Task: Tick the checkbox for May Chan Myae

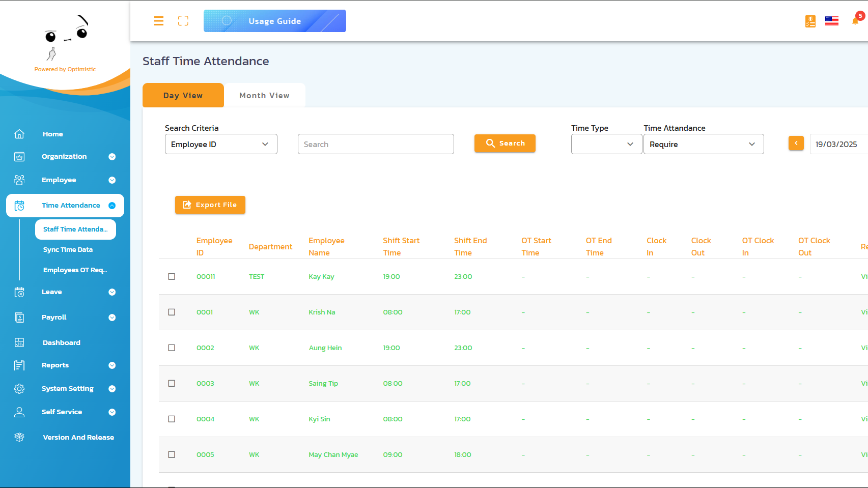Action: [x=172, y=454]
